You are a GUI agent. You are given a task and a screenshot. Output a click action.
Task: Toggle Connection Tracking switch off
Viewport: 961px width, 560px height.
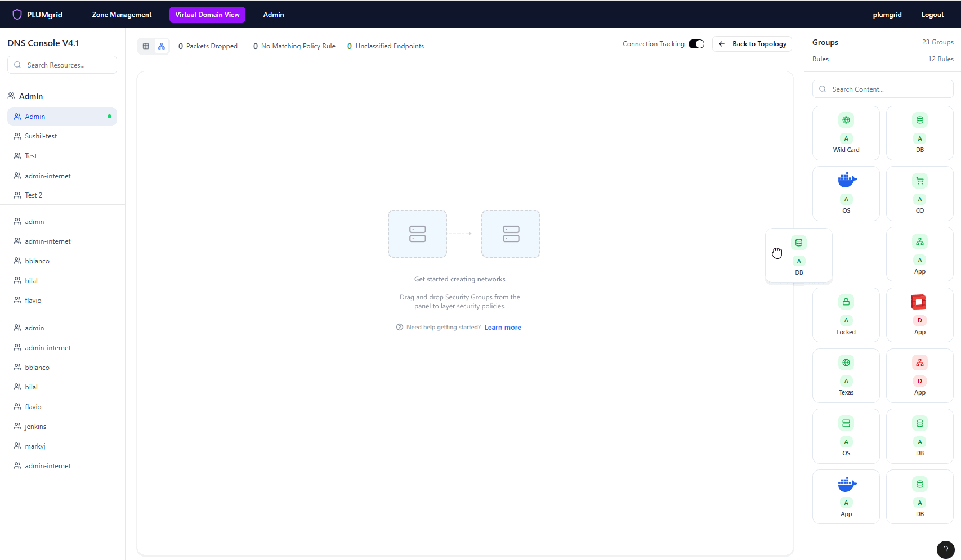pos(696,44)
